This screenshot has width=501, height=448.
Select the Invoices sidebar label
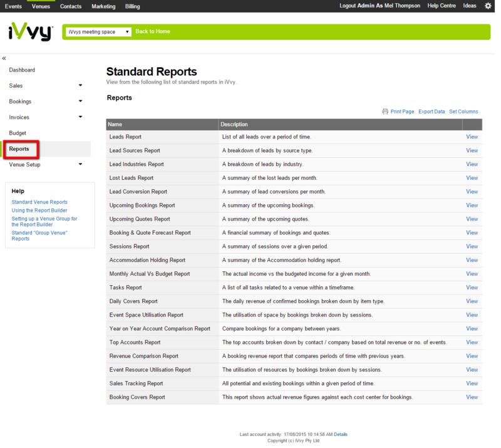point(19,117)
